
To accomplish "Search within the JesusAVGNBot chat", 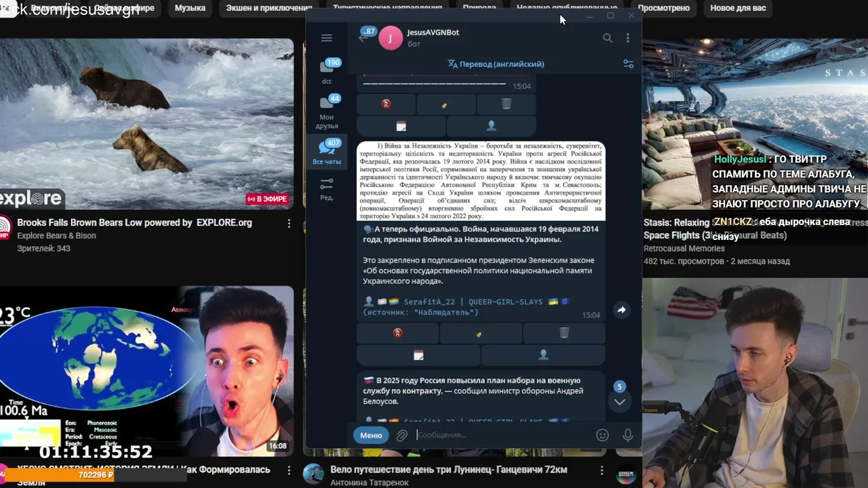I will tap(608, 38).
